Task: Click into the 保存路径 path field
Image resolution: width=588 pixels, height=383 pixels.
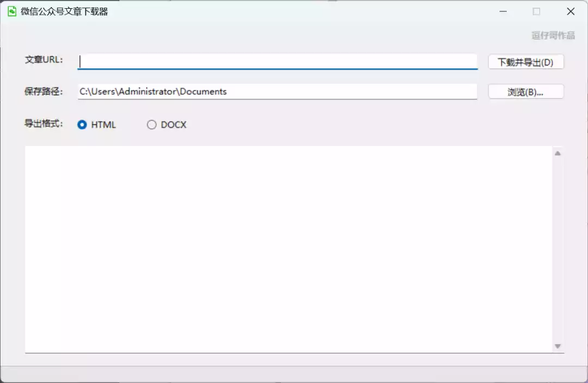Action: (x=278, y=92)
